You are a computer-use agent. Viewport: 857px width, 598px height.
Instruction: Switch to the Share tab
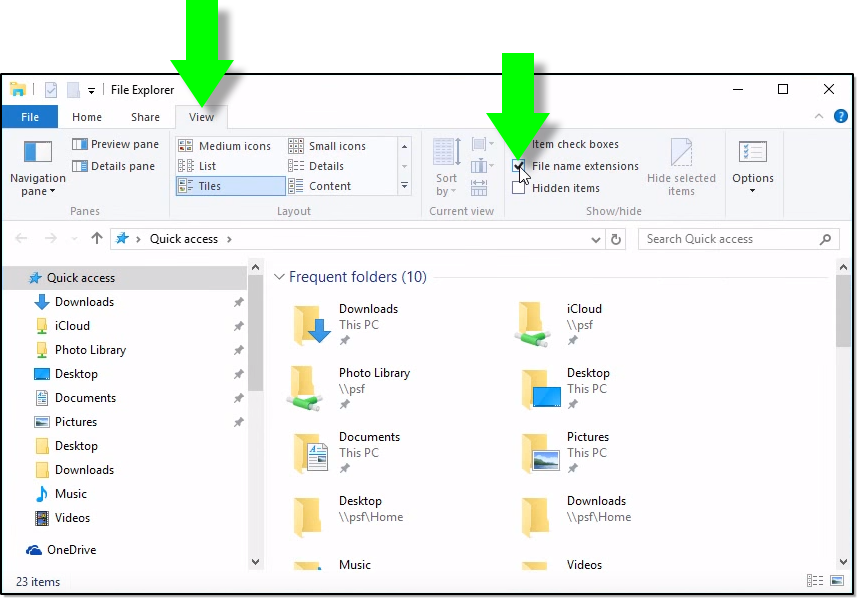(x=145, y=117)
